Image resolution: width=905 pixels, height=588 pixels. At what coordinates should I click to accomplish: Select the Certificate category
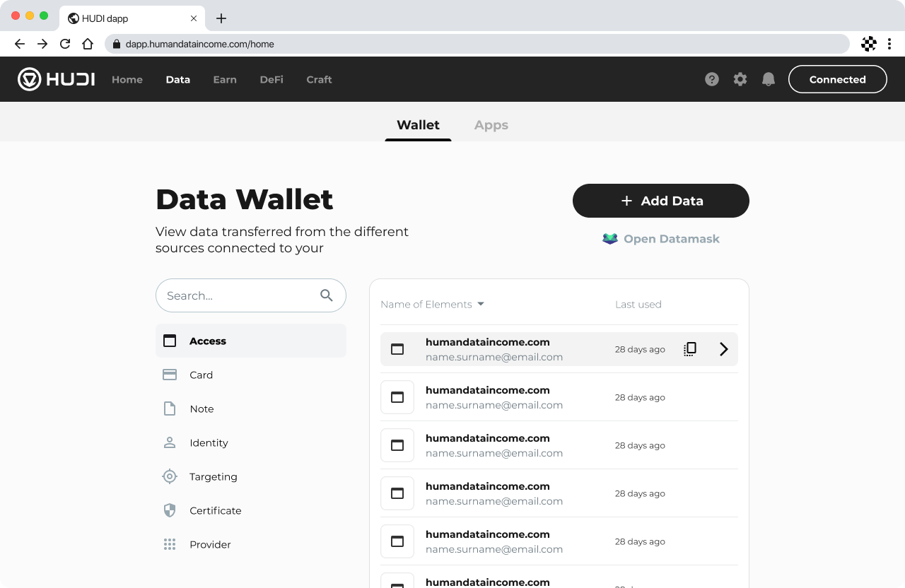coord(215,510)
